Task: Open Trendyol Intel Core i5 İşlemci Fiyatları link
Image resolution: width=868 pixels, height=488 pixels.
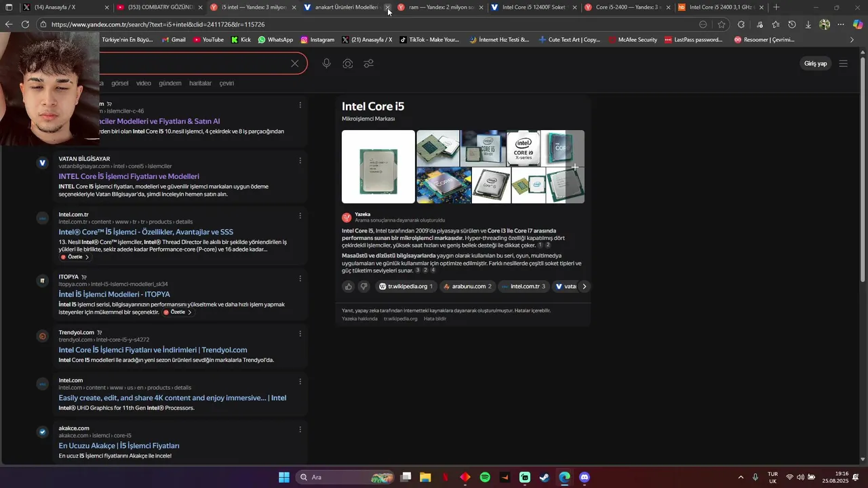Action: [x=153, y=350]
